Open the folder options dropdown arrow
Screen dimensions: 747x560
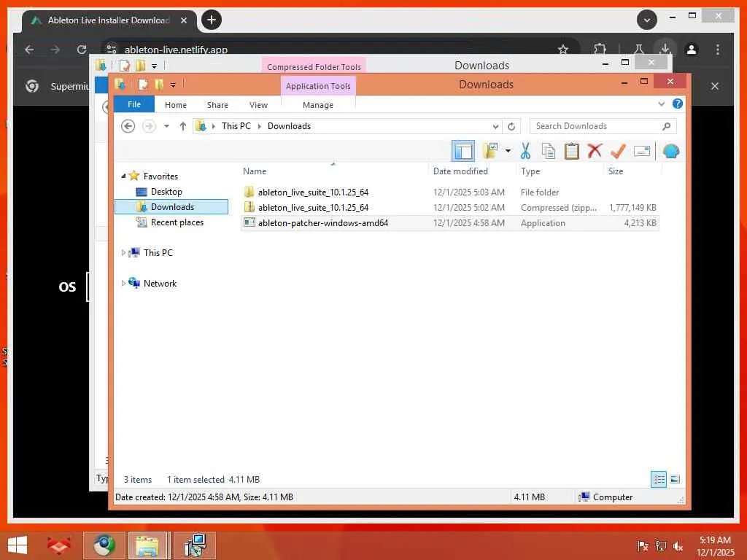(508, 151)
